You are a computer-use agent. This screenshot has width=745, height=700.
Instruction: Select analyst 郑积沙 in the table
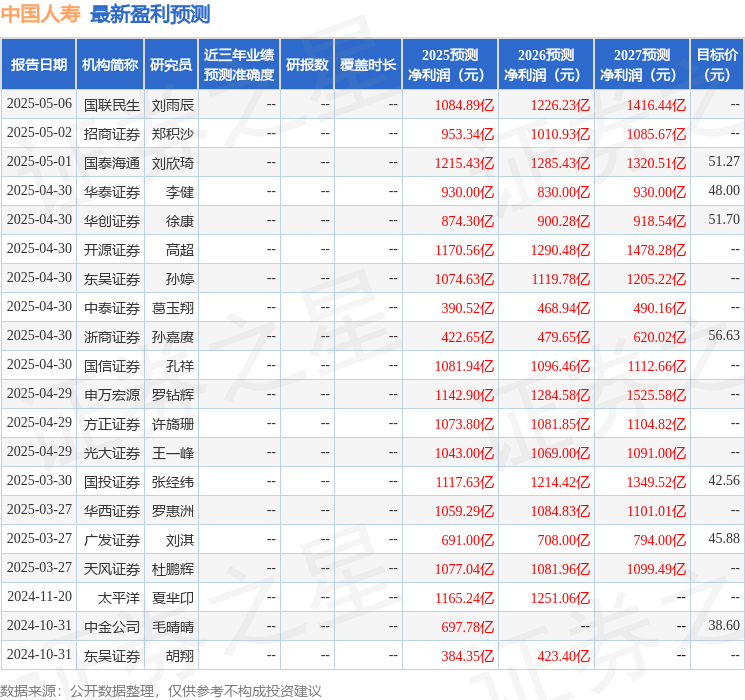(x=172, y=133)
